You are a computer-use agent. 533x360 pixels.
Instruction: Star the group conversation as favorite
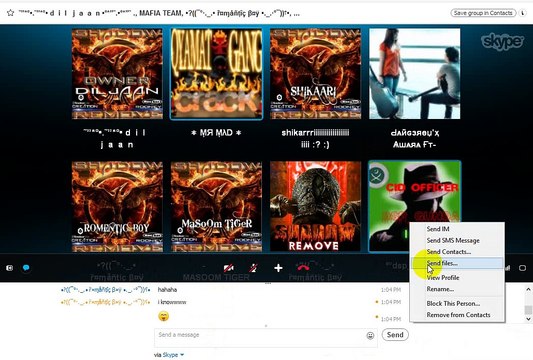[11, 13]
